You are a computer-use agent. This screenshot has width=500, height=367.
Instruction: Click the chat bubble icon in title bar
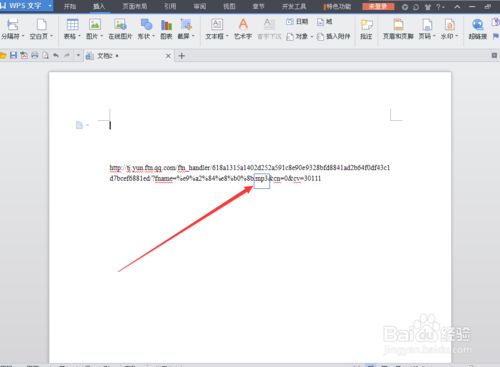[x=416, y=7]
